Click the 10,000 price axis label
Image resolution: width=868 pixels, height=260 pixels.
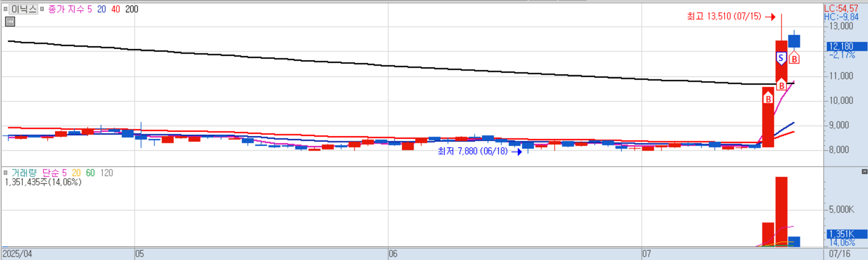point(841,100)
